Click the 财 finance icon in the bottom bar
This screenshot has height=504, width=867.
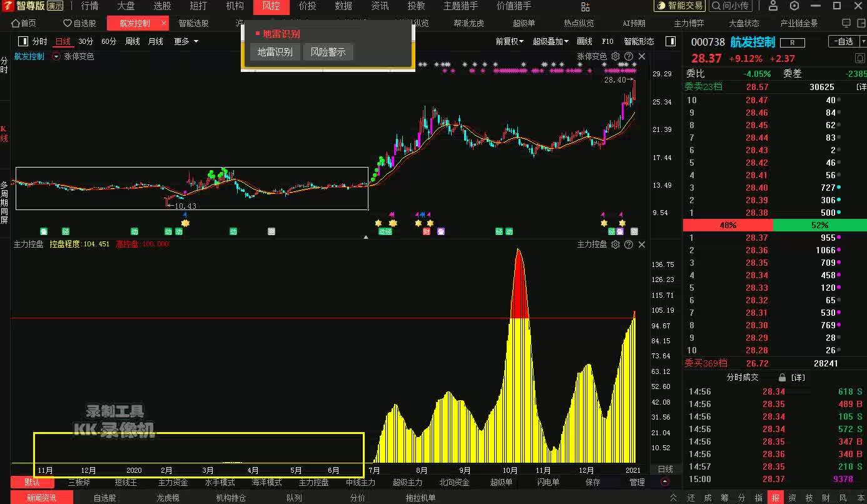pos(826,498)
